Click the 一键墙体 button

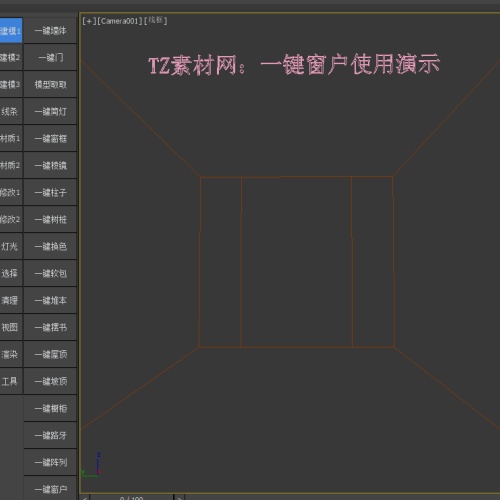pos(50,31)
